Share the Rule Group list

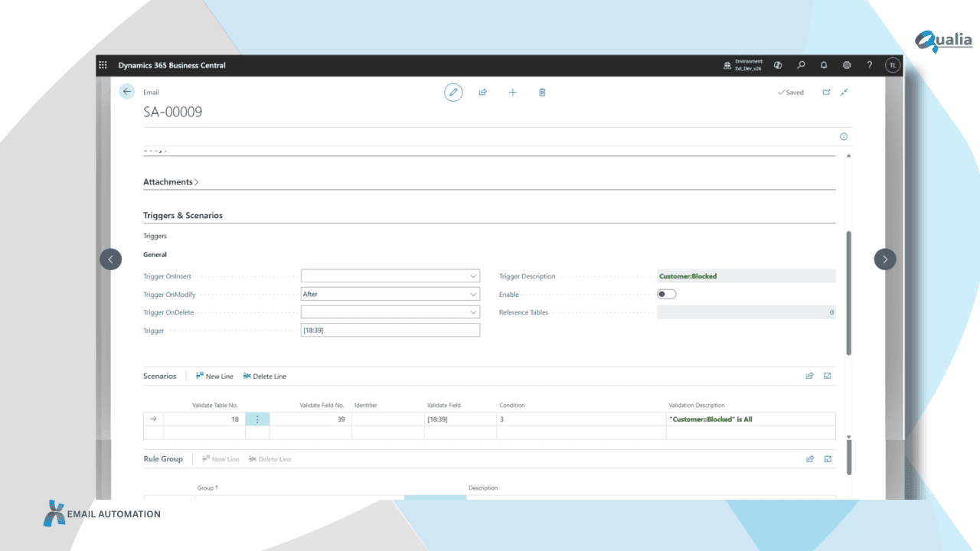tap(810, 459)
